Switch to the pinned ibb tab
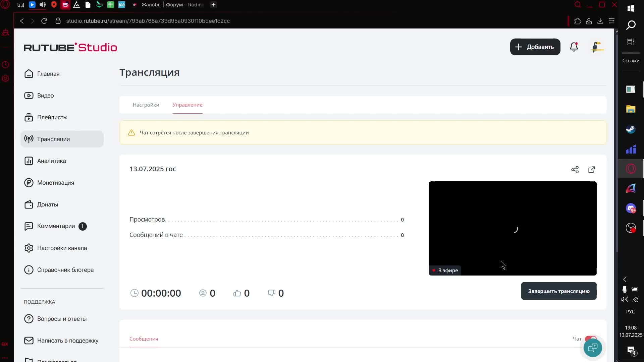The height and width of the screenshot is (362, 644). [122, 5]
